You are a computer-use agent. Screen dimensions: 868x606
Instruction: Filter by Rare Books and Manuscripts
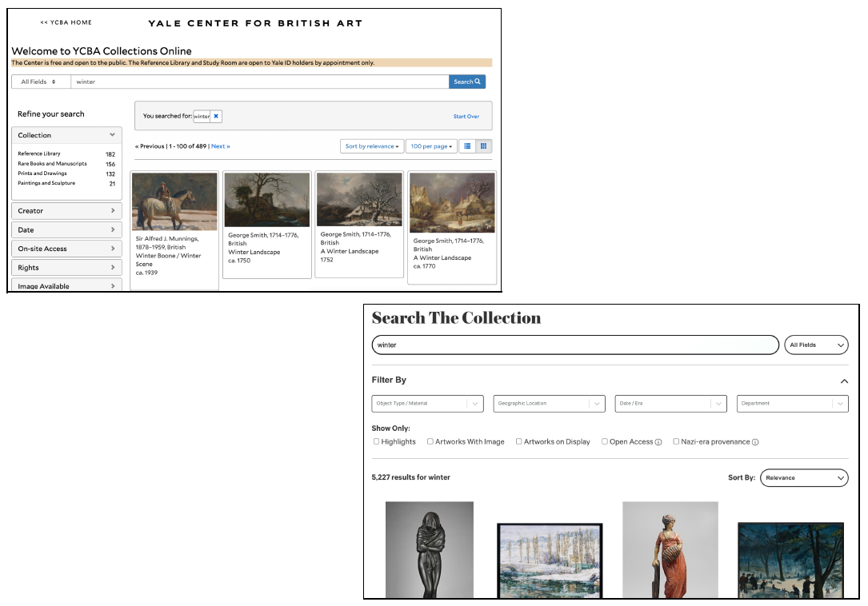53,164
